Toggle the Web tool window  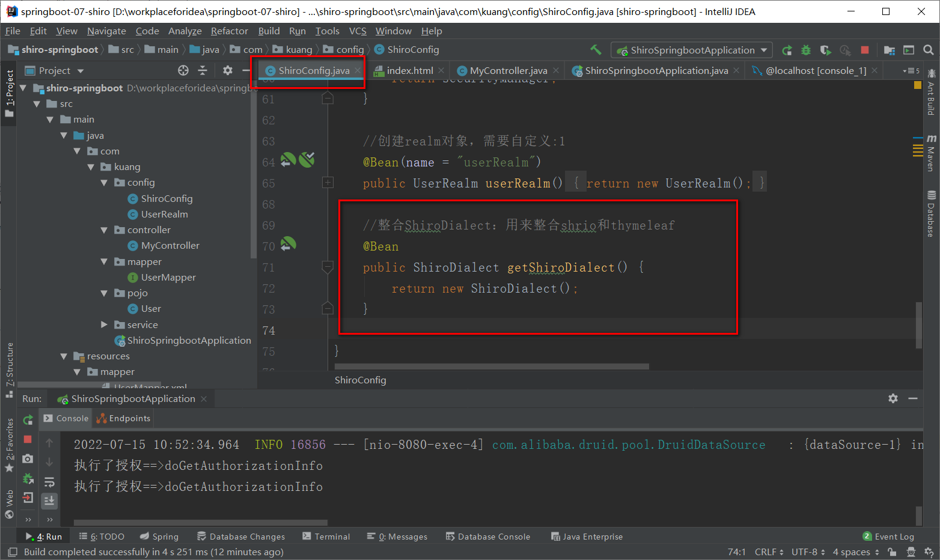pos(10,504)
